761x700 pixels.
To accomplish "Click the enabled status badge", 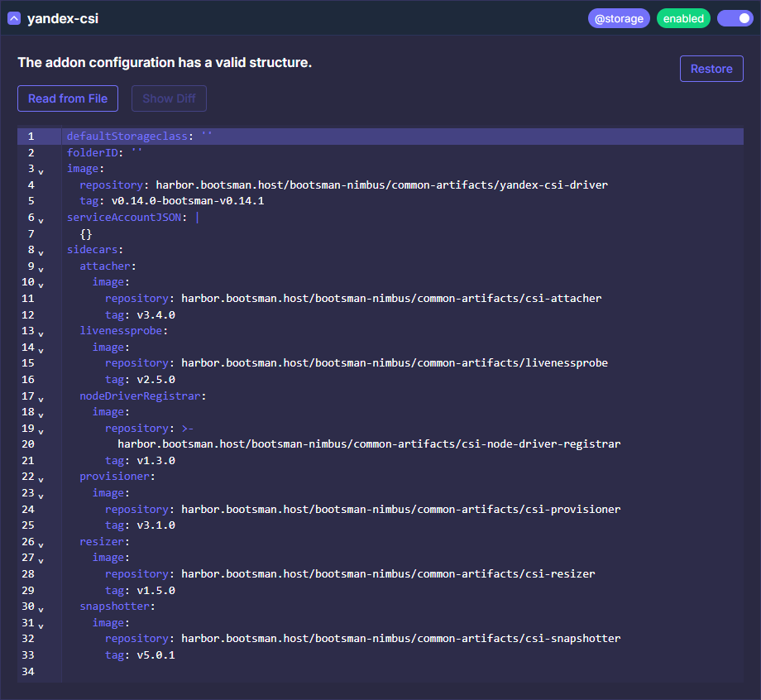I will [683, 18].
